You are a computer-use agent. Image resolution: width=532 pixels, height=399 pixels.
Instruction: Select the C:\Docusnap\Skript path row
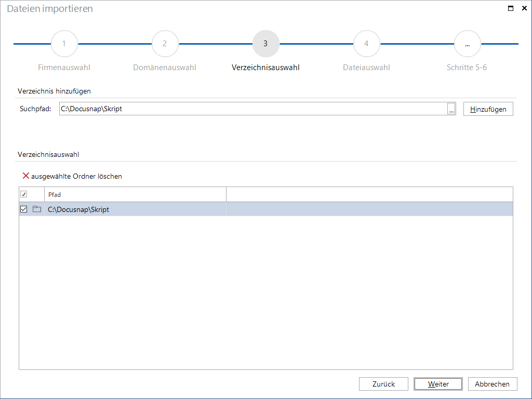tap(265, 209)
